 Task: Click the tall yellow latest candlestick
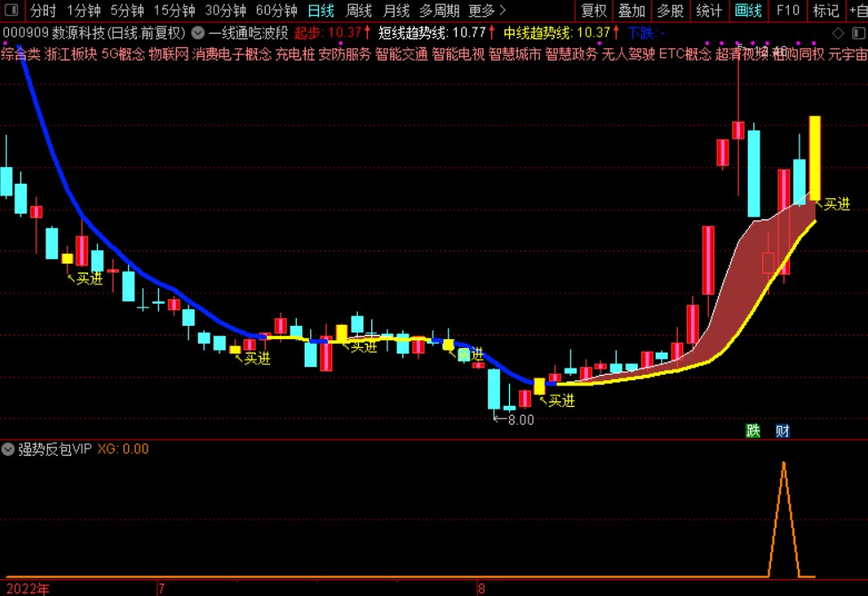(x=815, y=158)
